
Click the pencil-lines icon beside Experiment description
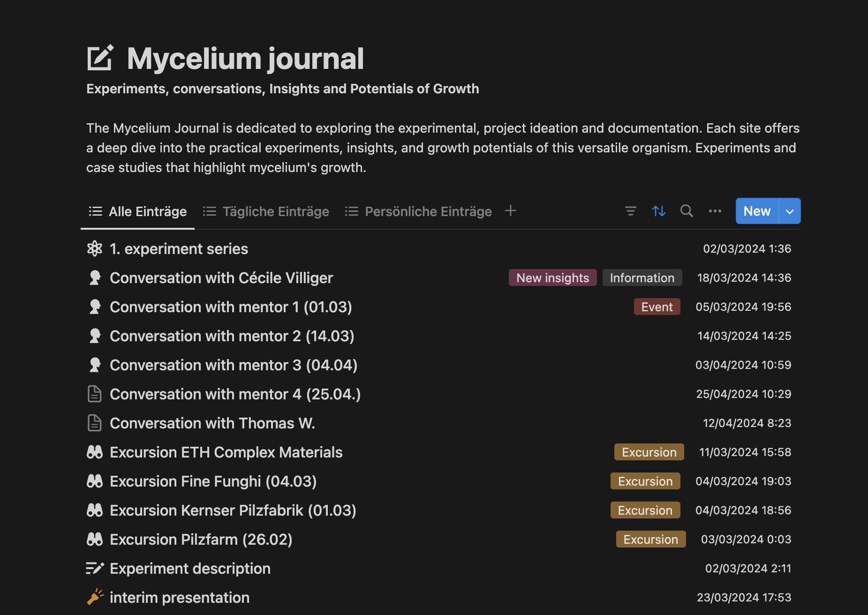[x=95, y=569]
